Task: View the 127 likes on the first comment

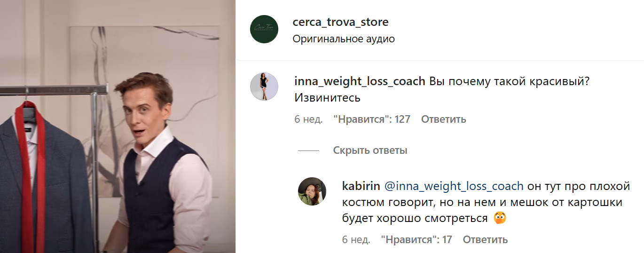Action: [x=372, y=119]
